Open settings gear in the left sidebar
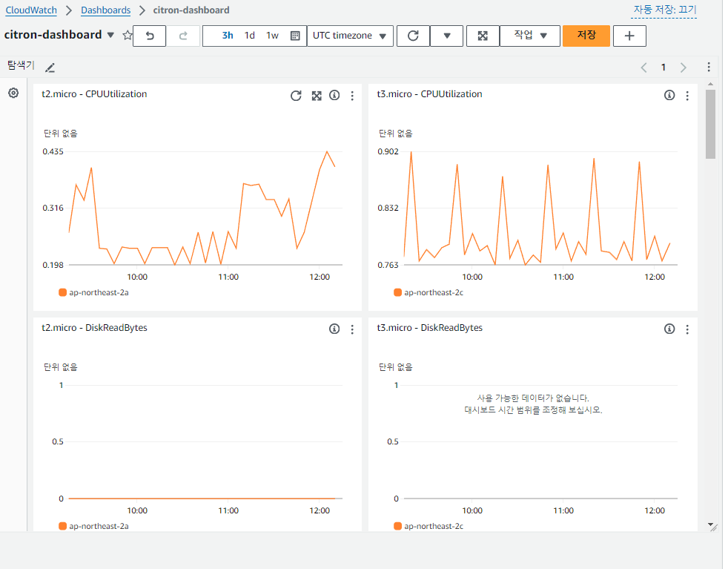Viewport: 728px width, 569px height. [13, 93]
